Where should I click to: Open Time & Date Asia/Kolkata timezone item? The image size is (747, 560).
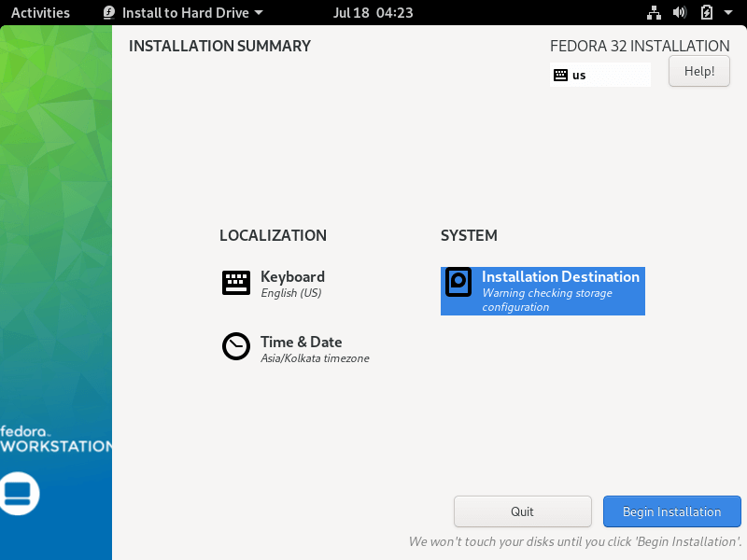pos(295,348)
